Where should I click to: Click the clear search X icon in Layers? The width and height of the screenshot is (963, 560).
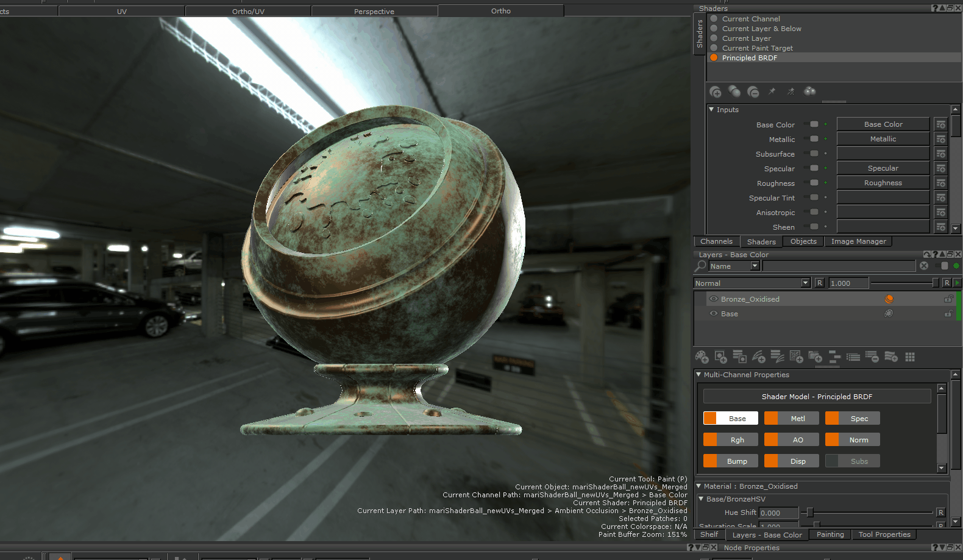coord(924,266)
